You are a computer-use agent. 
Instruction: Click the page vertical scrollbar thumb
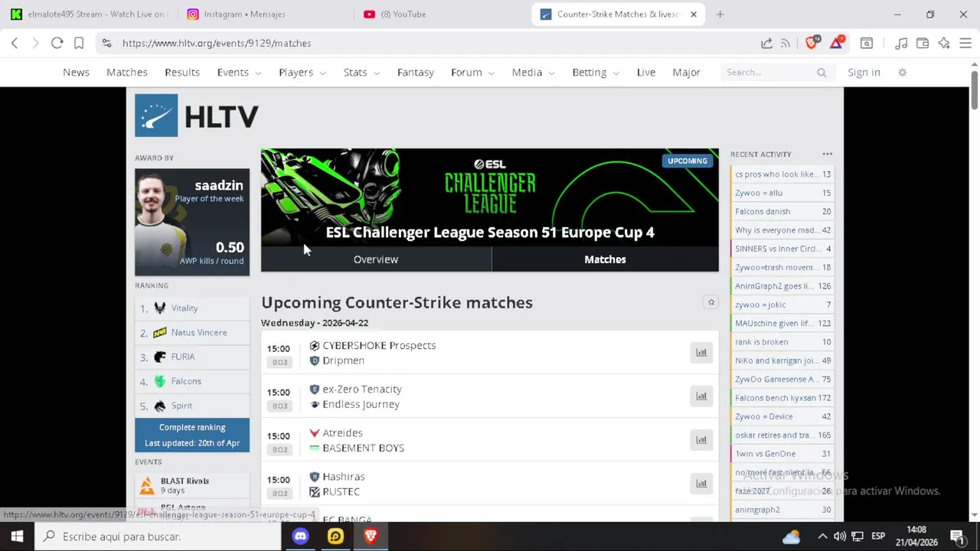[x=975, y=92]
